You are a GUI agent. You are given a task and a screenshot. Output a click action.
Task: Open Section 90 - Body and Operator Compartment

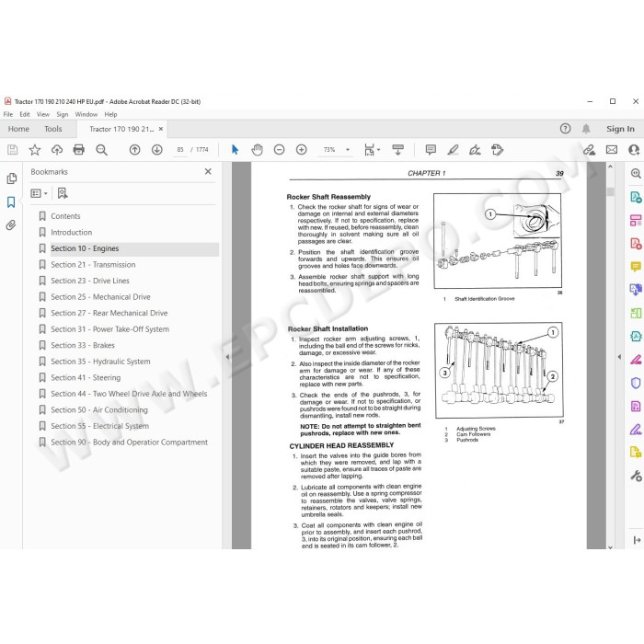pyautogui.click(x=129, y=443)
